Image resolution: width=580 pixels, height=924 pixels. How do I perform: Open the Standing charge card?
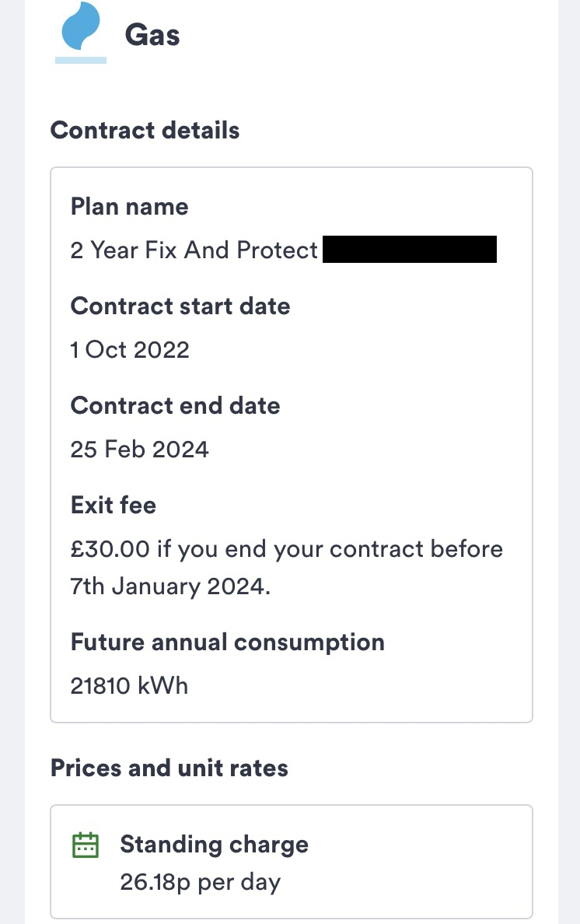291,862
